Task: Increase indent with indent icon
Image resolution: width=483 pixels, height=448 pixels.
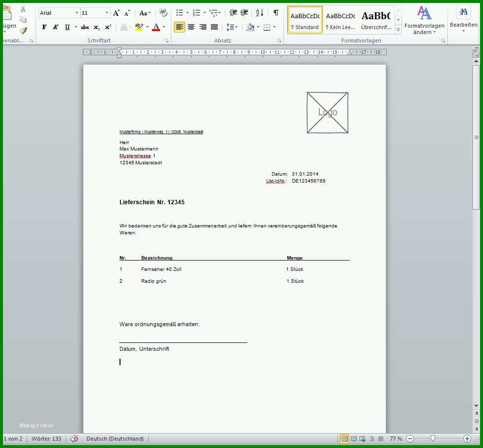Action: click(x=244, y=13)
